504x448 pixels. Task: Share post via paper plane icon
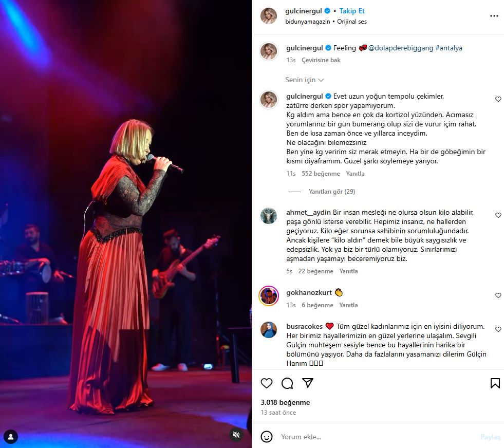[x=308, y=383]
